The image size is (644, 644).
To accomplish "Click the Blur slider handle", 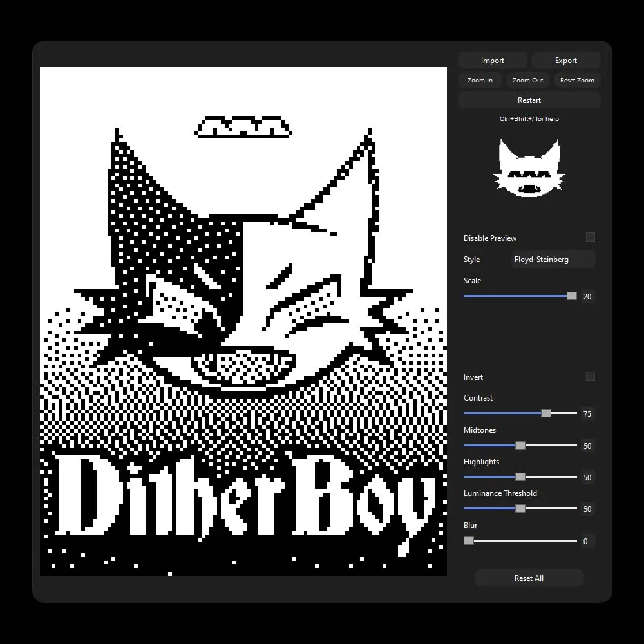I will coord(468,540).
